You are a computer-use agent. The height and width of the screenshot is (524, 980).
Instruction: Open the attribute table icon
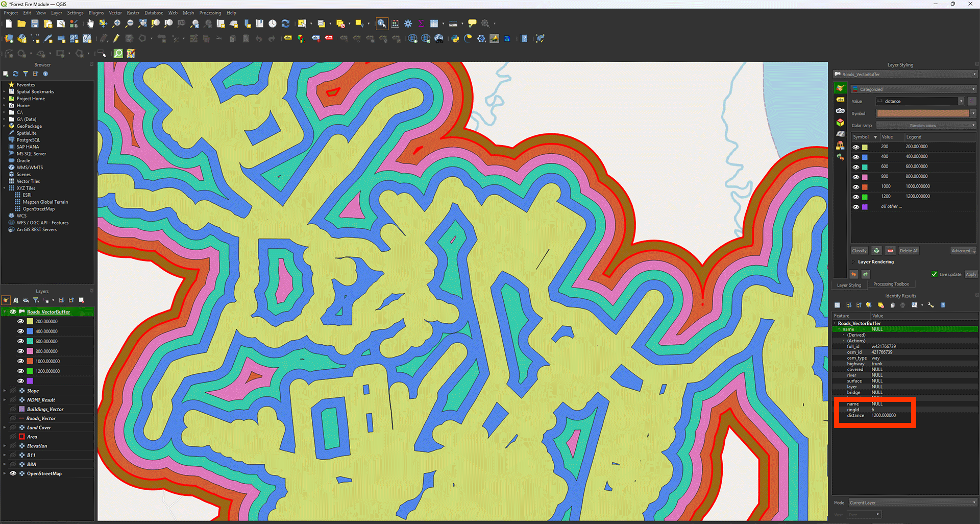pyautogui.click(x=434, y=23)
